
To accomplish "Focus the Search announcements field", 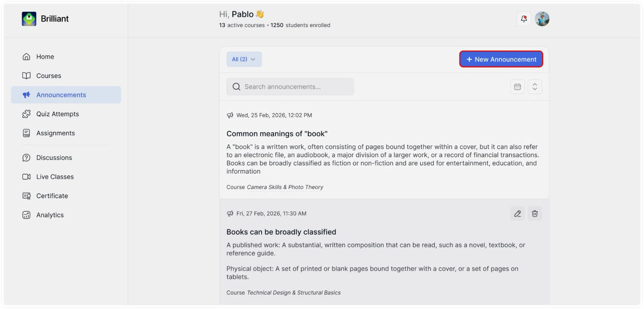I will (290, 87).
